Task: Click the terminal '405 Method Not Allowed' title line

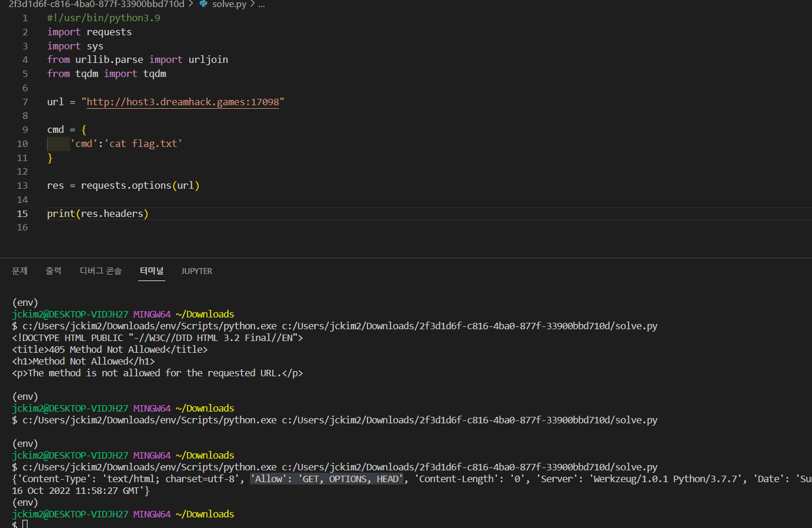Action: point(110,350)
